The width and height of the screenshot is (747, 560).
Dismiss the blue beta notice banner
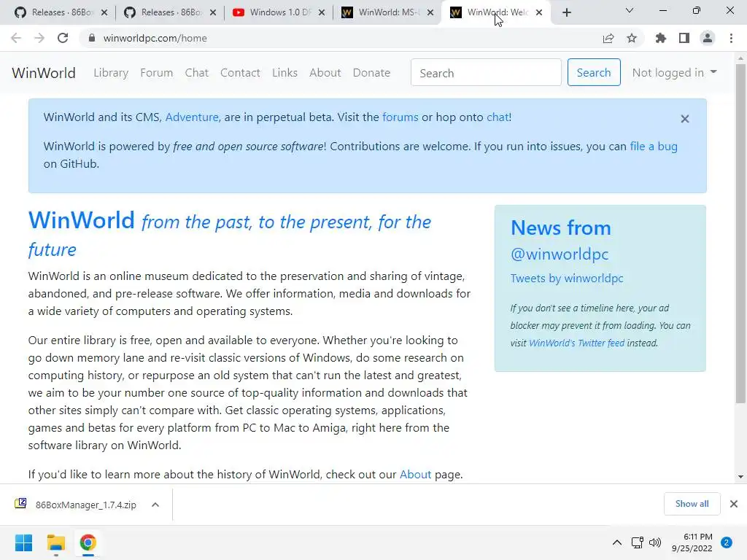pos(684,119)
